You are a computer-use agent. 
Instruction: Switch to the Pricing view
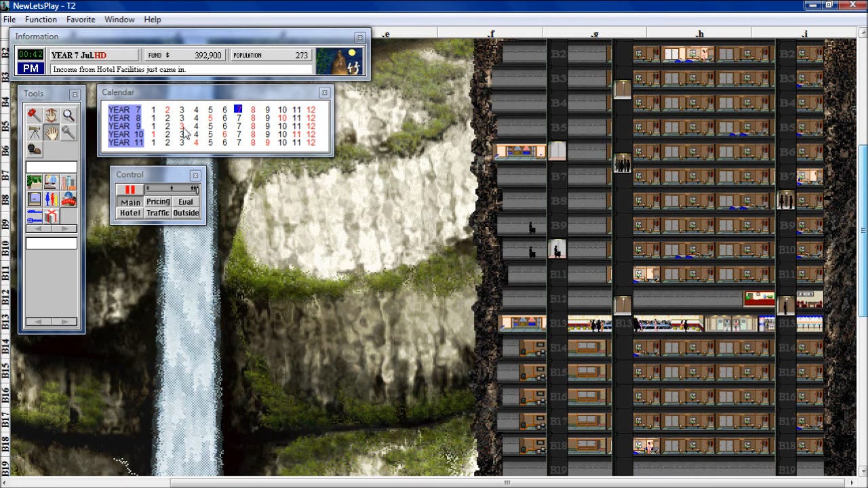158,201
